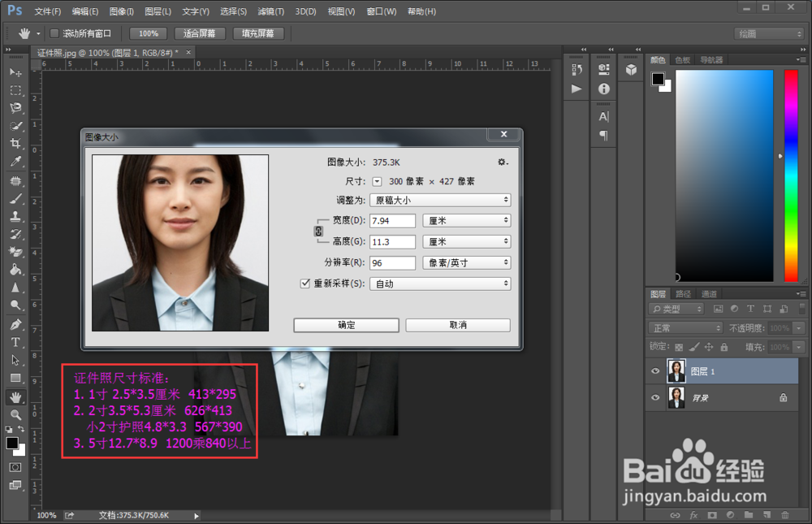Image resolution: width=812 pixels, height=524 pixels.
Task: Switch to the 通道 tab
Action: [709, 294]
